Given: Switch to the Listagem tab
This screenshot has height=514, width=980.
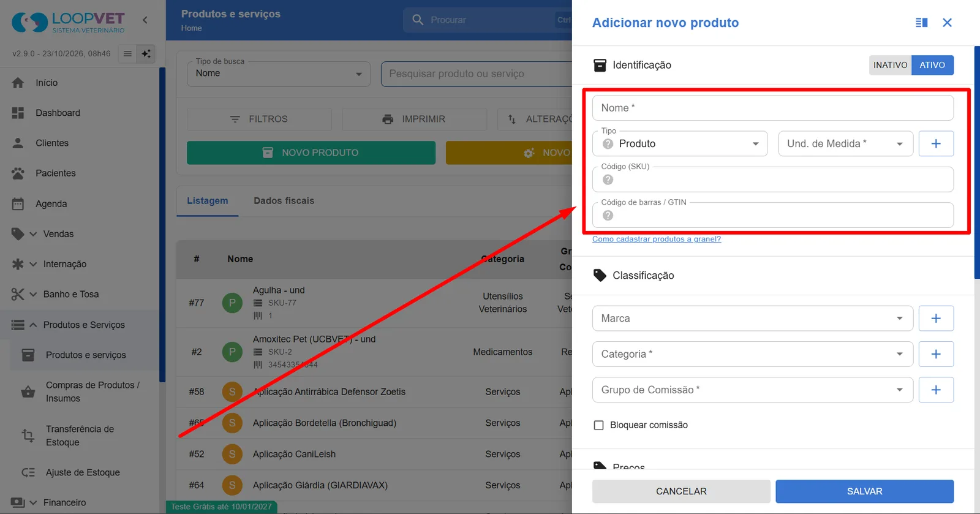Looking at the screenshot, I should [207, 201].
